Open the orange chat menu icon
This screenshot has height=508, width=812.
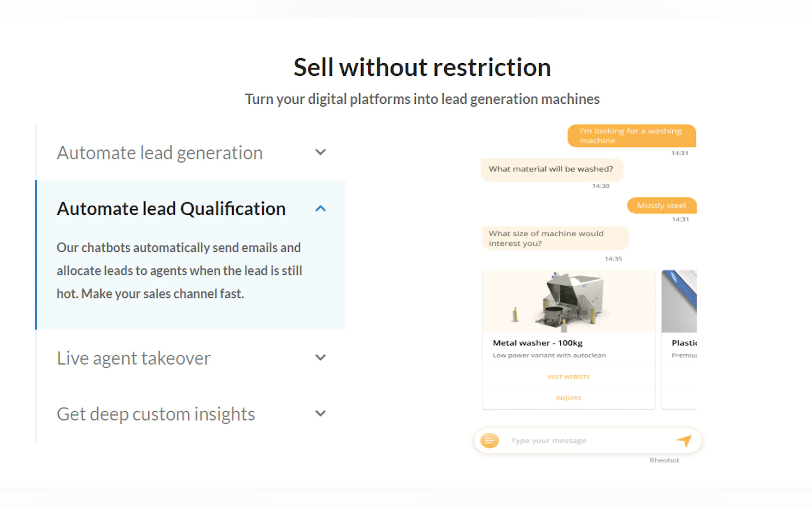tap(489, 441)
